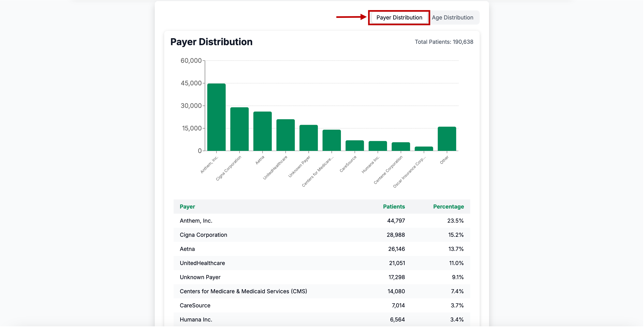Click the Centers for Medicare bar
Image resolution: width=644 pixels, height=327 pixels.
tap(332, 140)
